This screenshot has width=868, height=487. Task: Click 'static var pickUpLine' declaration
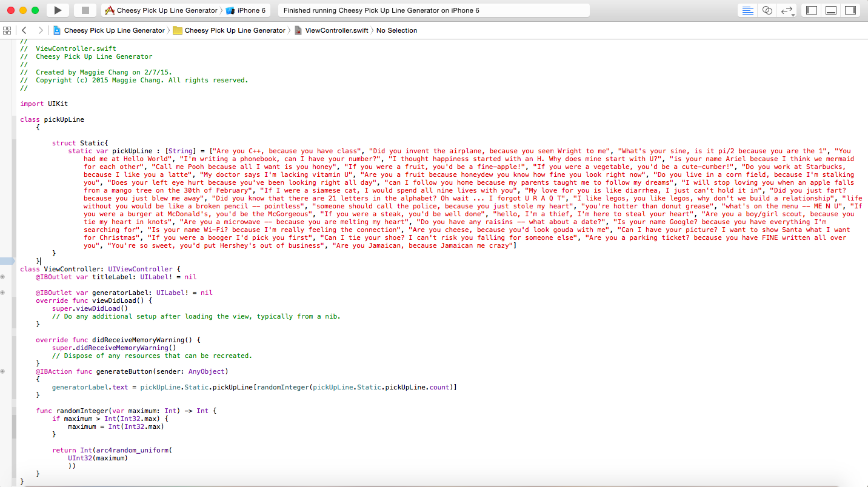tap(110, 151)
